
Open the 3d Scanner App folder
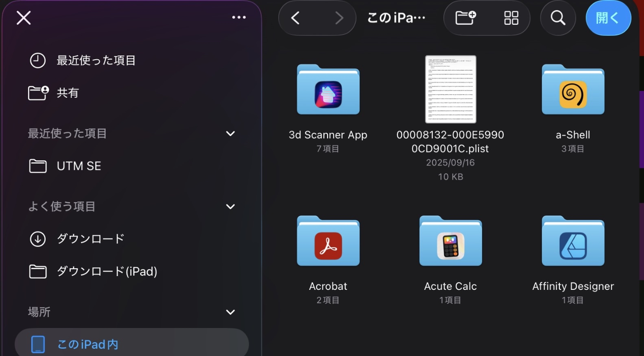(328, 90)
